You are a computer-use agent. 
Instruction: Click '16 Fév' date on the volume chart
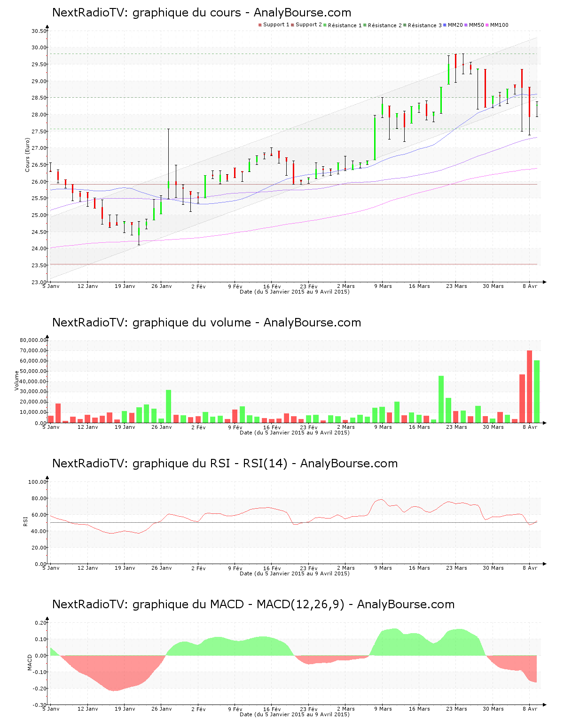tap(272, 427)
